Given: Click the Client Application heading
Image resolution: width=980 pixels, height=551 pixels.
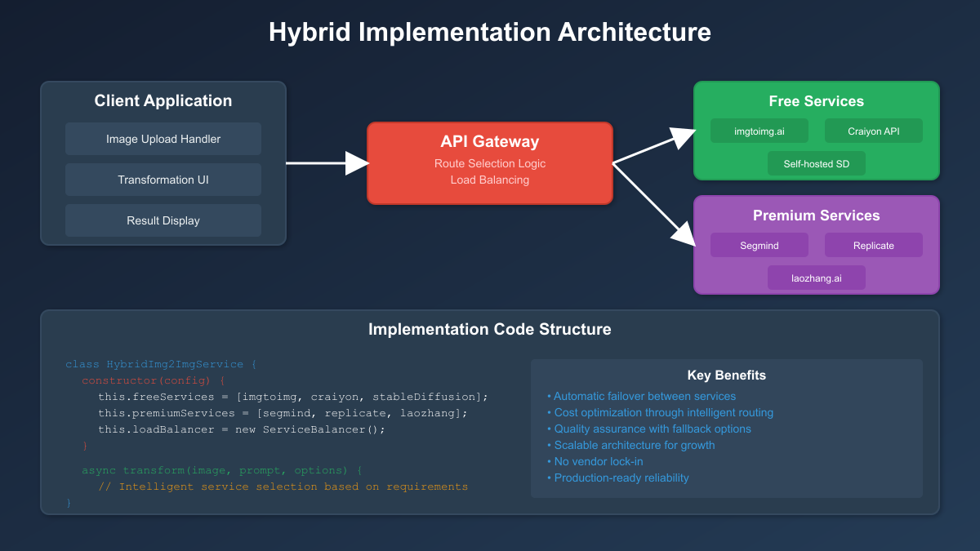Looking at the screenshot, I should click(x=163, y=101).
